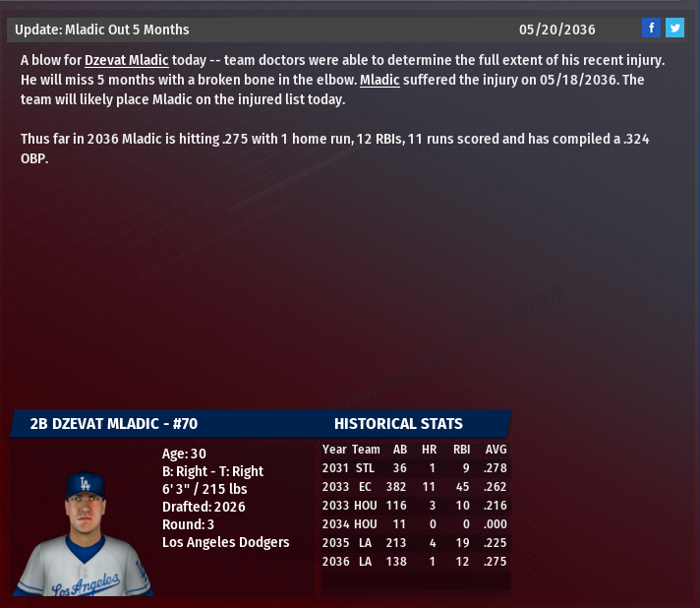Open the Dzevat Mladic player link

point(127,61)
